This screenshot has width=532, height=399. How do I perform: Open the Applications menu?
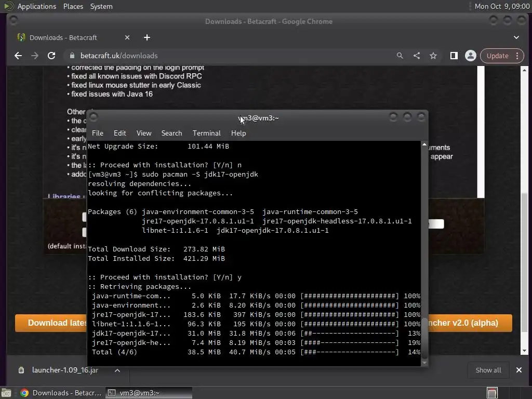coord(37,6)
